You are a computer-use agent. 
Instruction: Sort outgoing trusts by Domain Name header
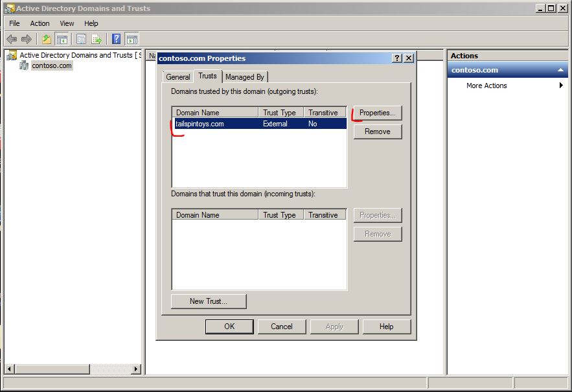(x=215, y=113)
